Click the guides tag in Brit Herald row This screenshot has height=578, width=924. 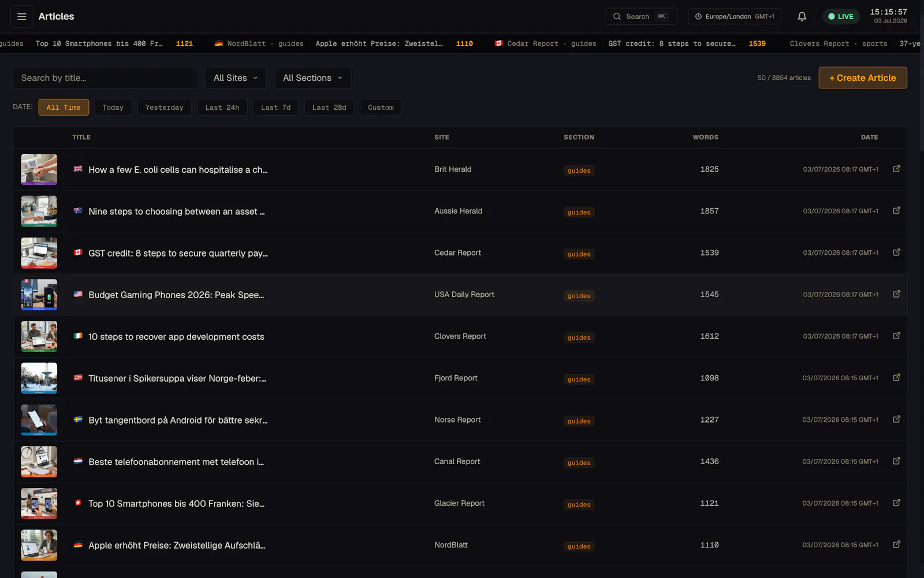point(579,171)
